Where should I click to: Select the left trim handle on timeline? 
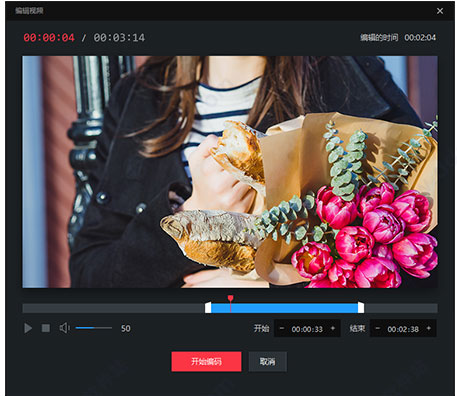pos(208,308)
